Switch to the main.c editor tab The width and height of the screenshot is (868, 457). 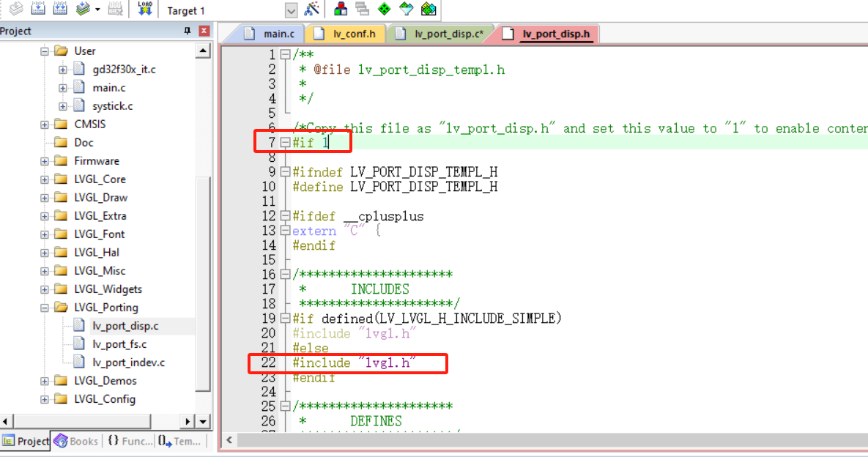[x=270, y=34]
